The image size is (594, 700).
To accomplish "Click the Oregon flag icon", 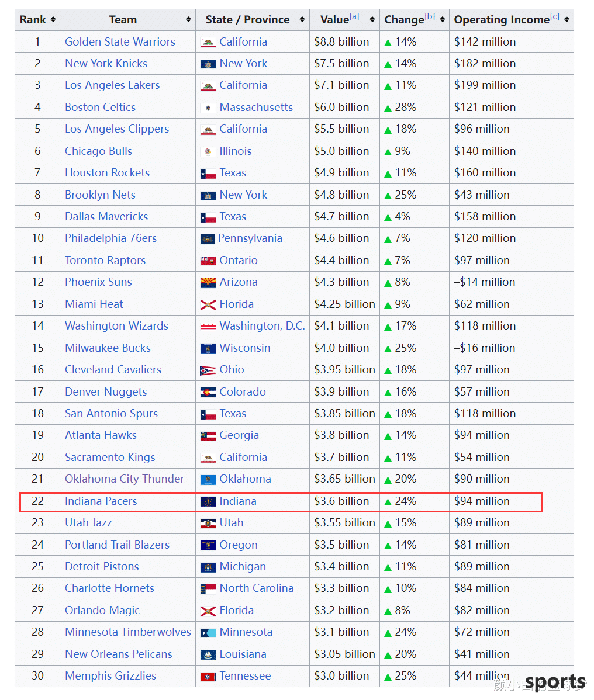I will pos(208,545).
